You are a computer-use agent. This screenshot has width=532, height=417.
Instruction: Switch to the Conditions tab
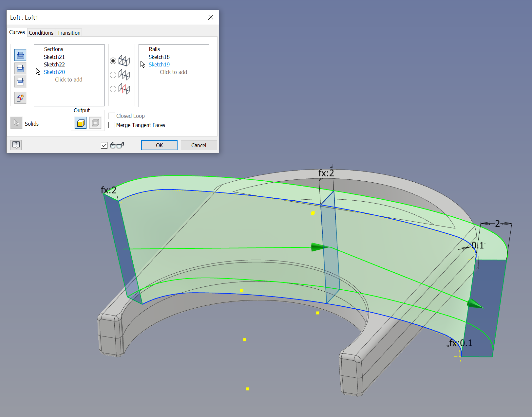tap(41, 32)
